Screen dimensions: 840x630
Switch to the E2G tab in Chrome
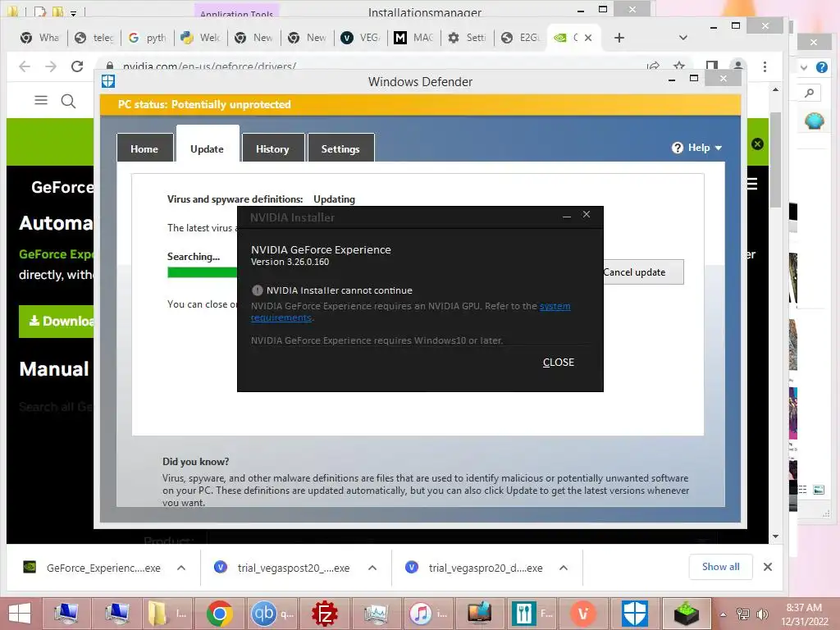(x=520, y=38)
